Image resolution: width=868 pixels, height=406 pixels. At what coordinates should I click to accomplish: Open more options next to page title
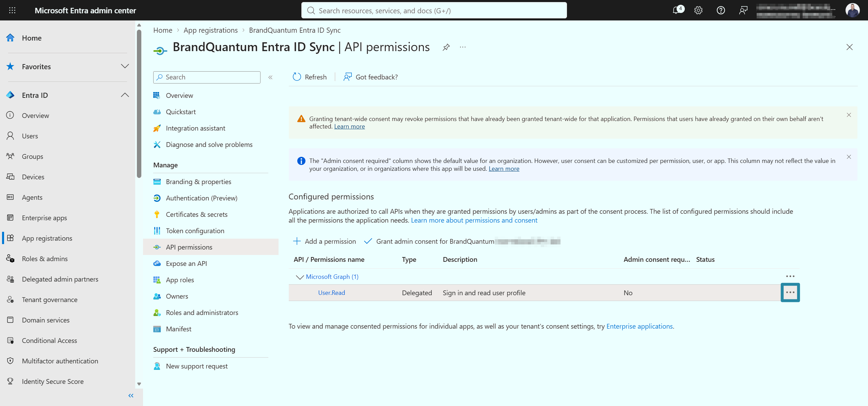tap(462, 47)
